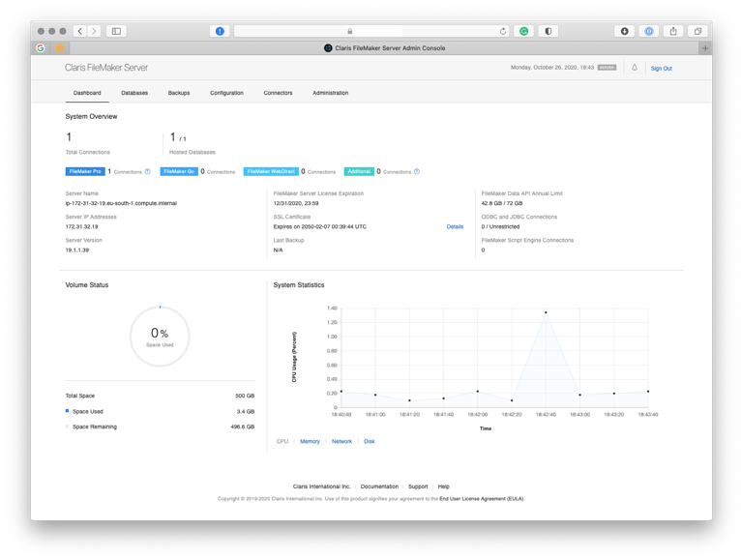Screen dimensions: 741x560
Task: Click the Data API limit 42.8 GB / 72 GB
Action: coord(502,204)
